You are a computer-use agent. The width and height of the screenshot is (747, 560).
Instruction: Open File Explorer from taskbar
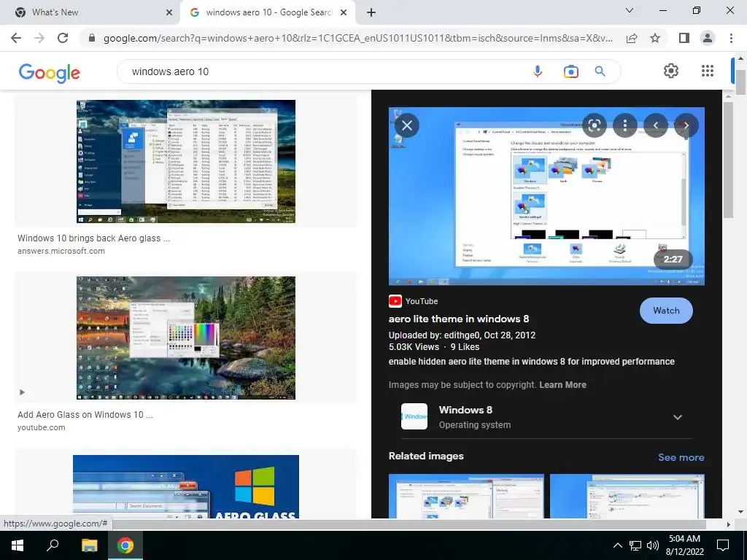(89, 545)
